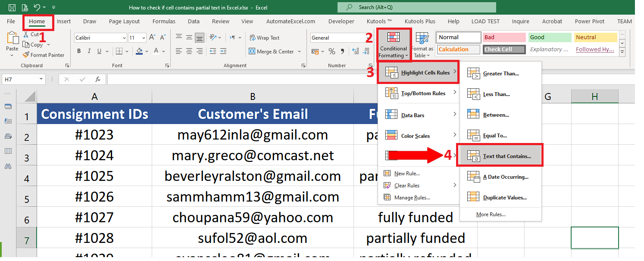
Task: Click inside the Name Box showing H7
Action: pos(20,79)
